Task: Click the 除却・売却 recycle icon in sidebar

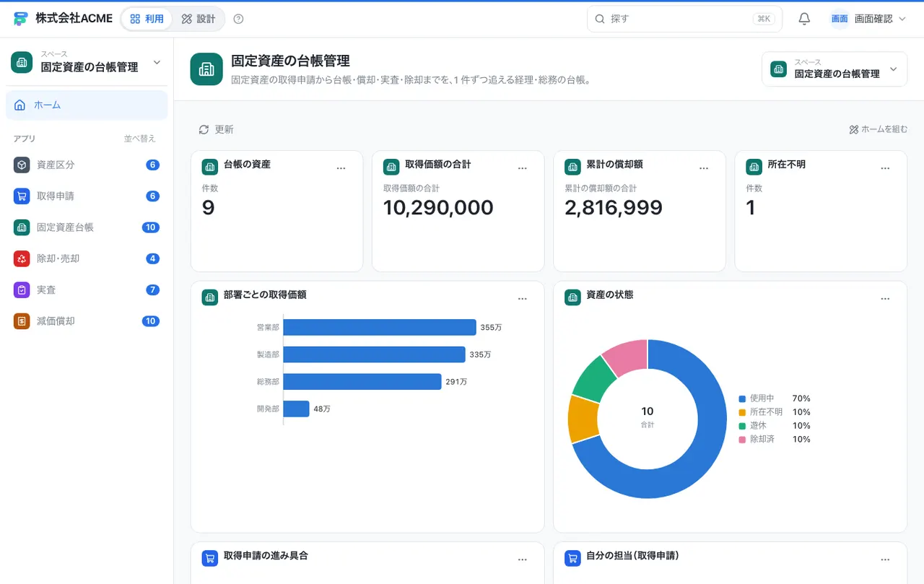Action: coord(22,258)
